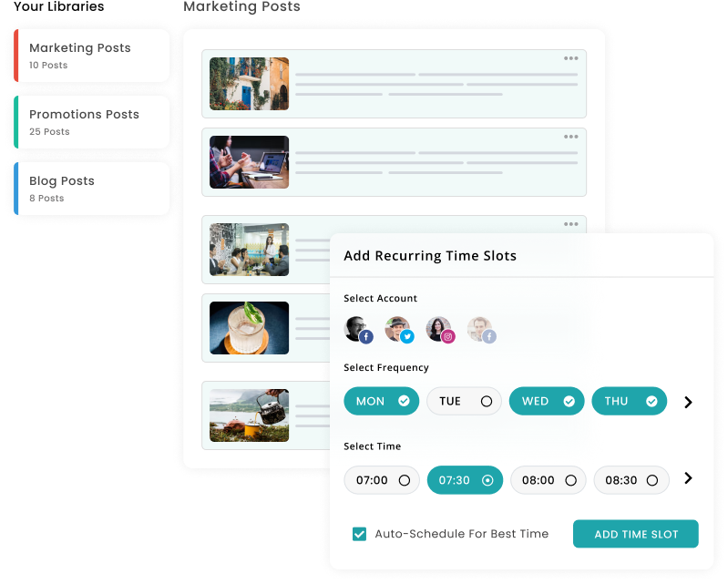
Task: Open the Blog Posts library
Action: (91, 189)
